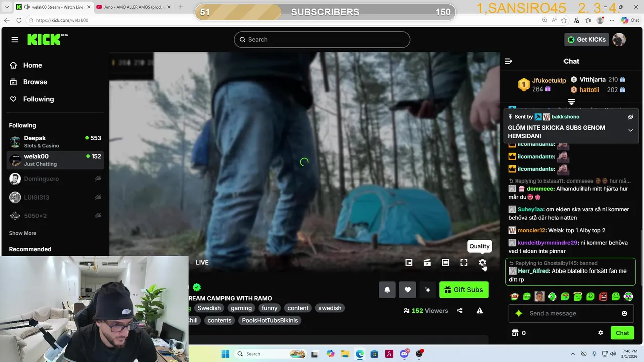Open the user profile avatar menu
The image size is (644, 362).
(619, 39)
